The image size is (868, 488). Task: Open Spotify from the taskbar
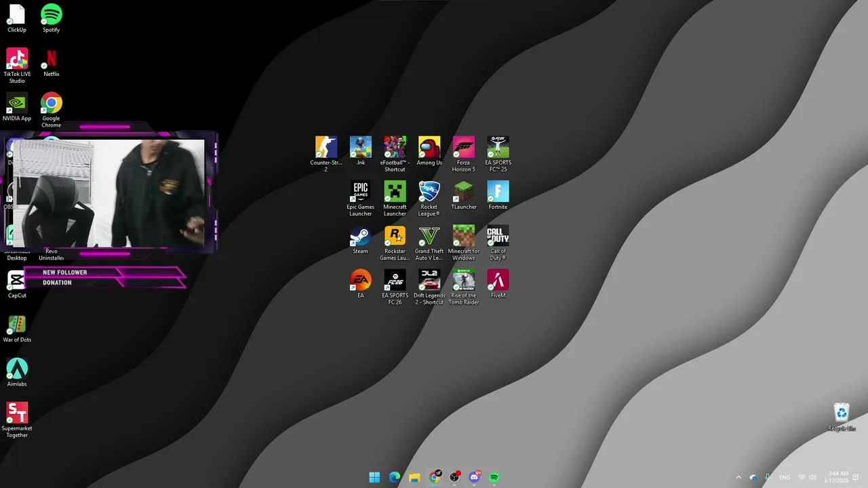494,477
